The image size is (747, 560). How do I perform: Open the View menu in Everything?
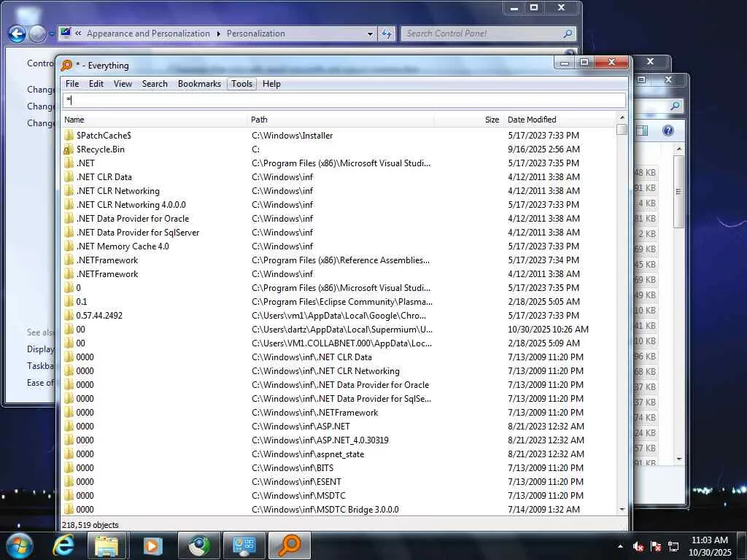[x=123, y=84]
